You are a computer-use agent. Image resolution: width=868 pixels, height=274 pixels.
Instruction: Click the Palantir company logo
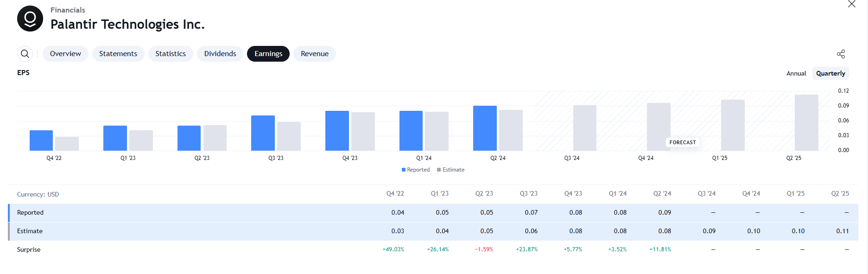coord(30,19)
